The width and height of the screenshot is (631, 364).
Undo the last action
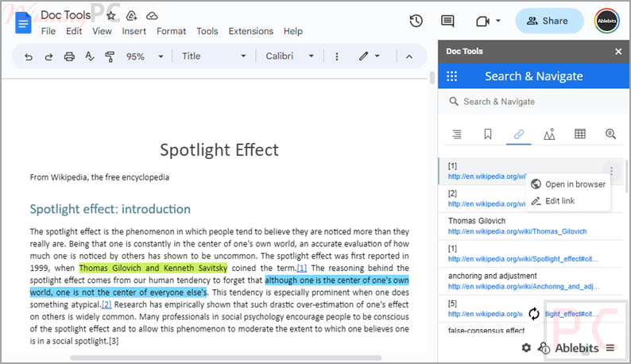(28, 56)
